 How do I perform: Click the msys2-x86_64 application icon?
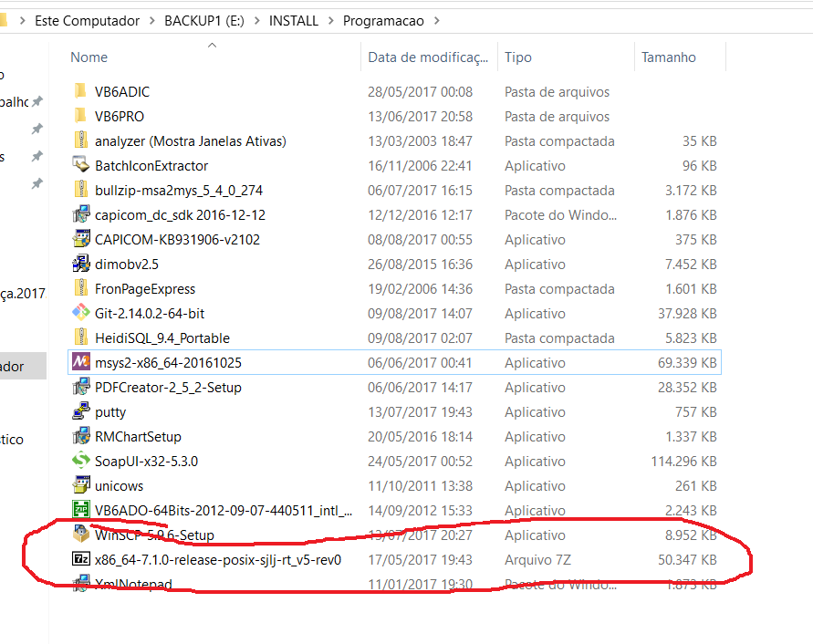pos(80,362)
